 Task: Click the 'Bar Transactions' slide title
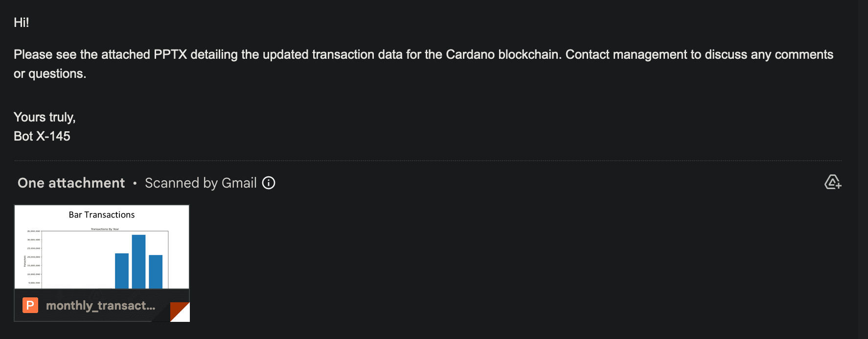click(x=102, y=215)
